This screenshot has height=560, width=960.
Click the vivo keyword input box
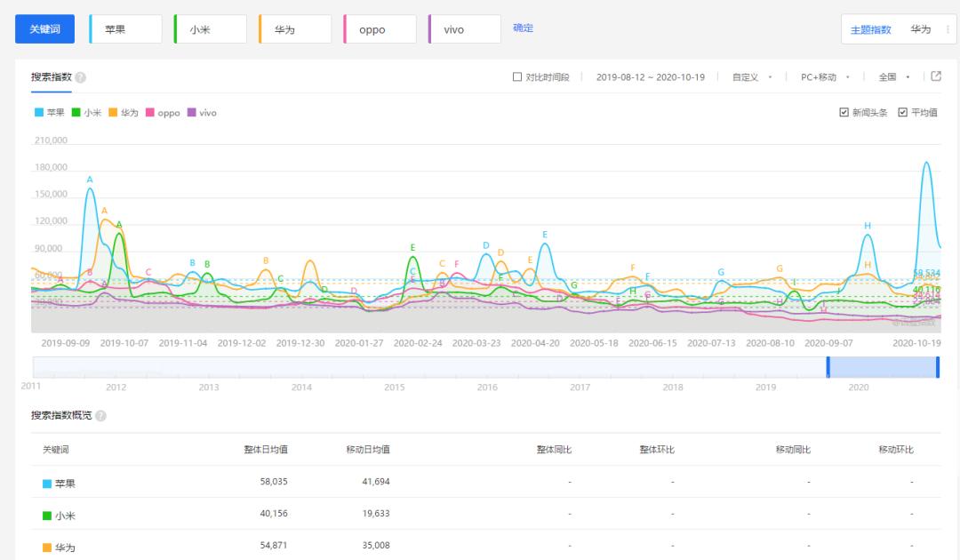pos(464,29)
